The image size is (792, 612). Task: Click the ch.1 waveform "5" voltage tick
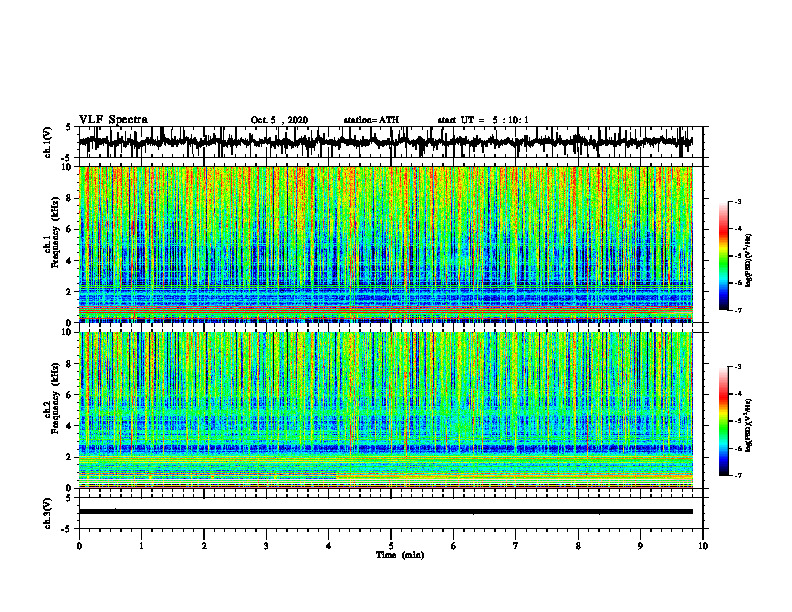pyautogui.click(x=68, y=128)
